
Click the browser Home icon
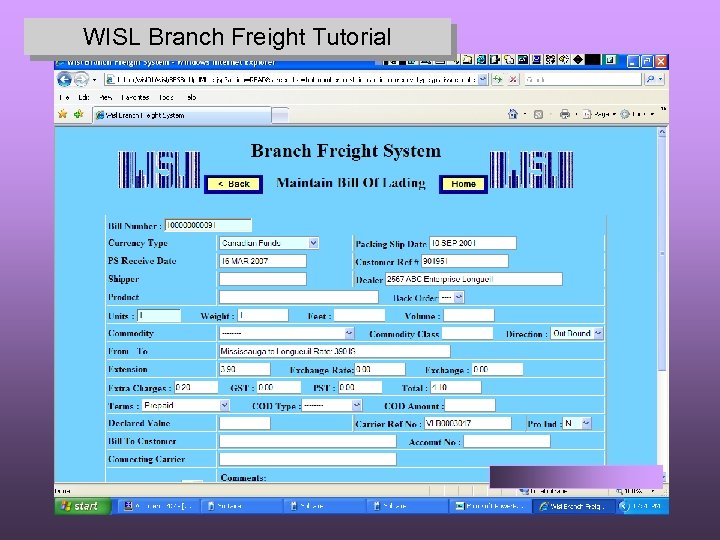(513, 114)
